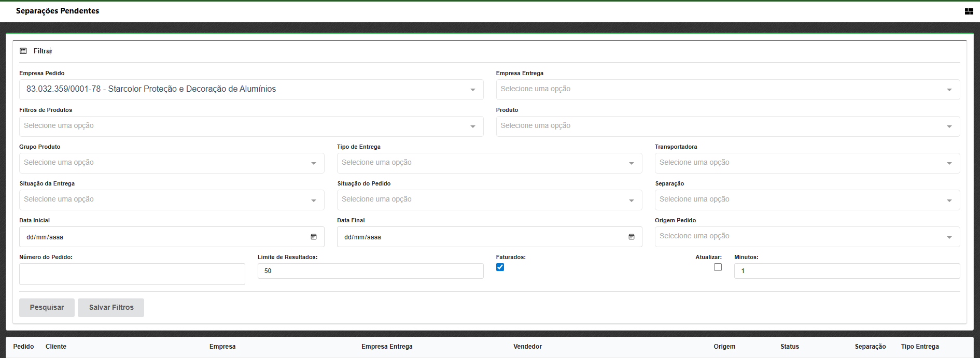Select the Transportadora dropdown
Viewport: 980px width, 358px height.
tap(807, 163)
